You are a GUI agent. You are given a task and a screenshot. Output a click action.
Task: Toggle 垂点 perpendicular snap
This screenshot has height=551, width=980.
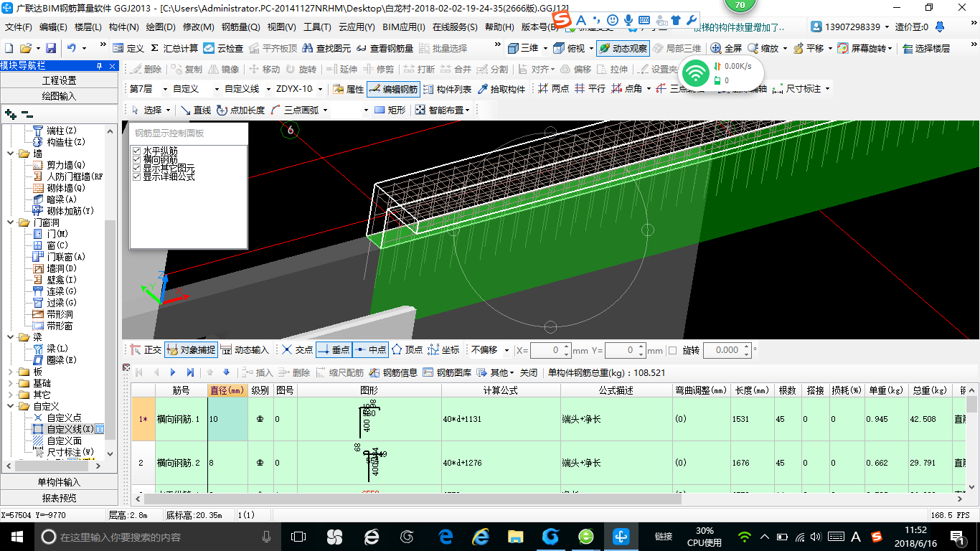(334, 350)
